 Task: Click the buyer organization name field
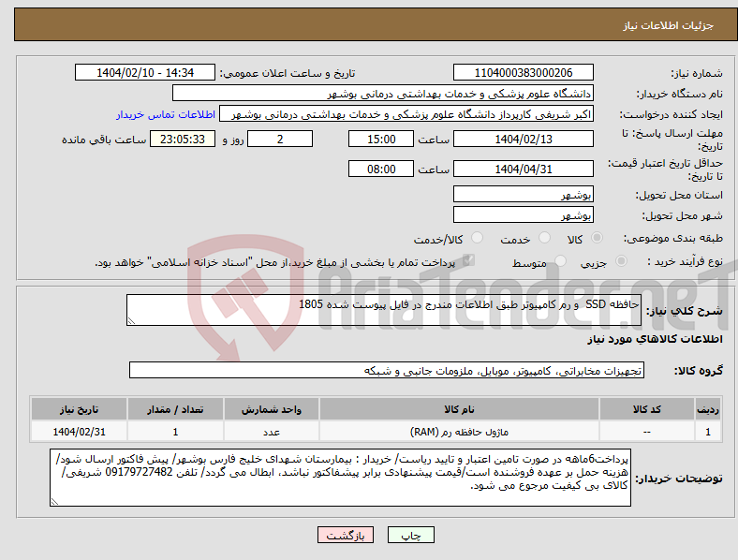pyautogui.click(x=383, y=93)
